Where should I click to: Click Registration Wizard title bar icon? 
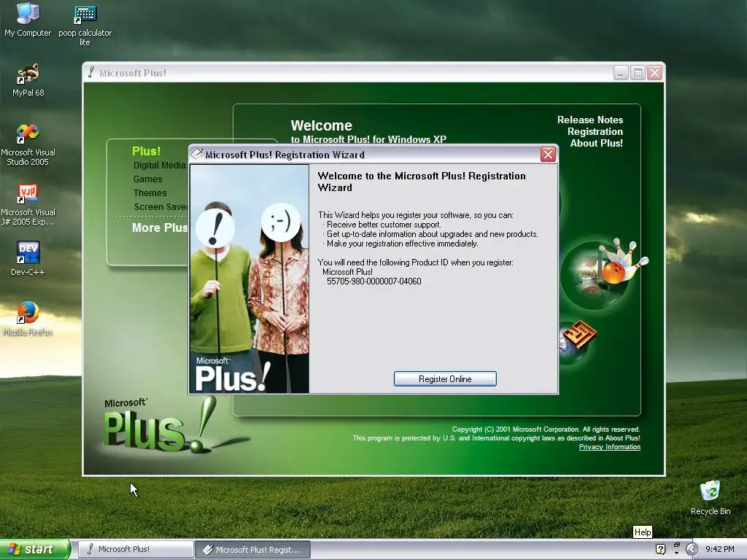pos(197,154)
